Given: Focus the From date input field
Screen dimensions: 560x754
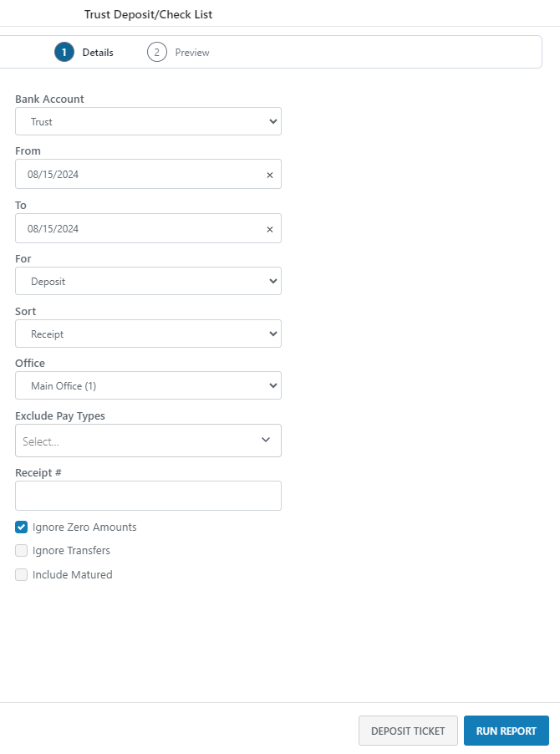Looking at the screenshot, I should pyautogui.click(x=138, y=175).
